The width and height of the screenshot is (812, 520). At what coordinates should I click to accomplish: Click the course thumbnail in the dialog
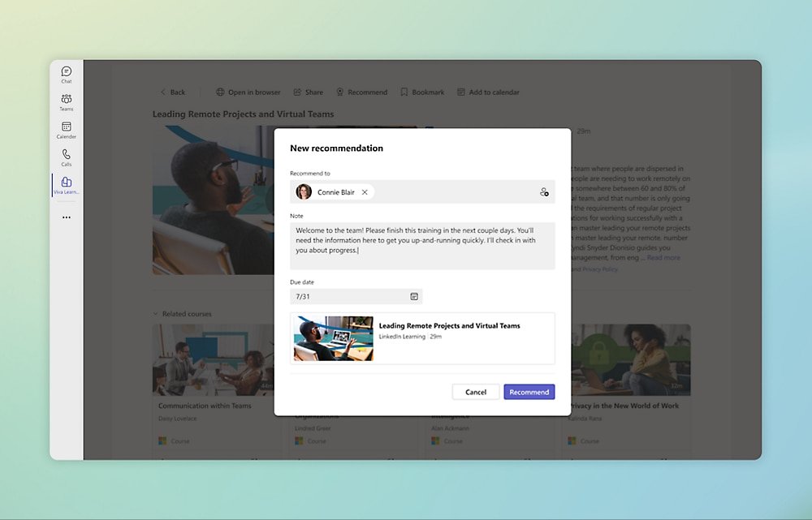pyautogui.click(x=334, y=338)
